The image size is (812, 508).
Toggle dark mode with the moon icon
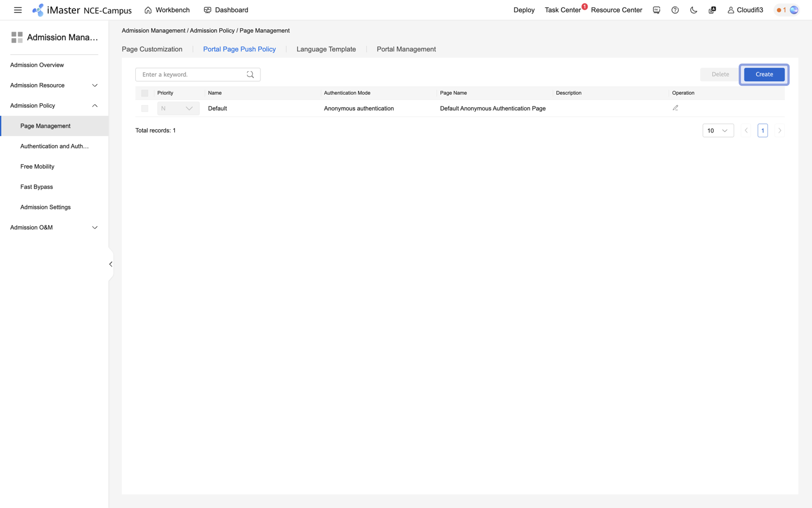coord(694,10)
